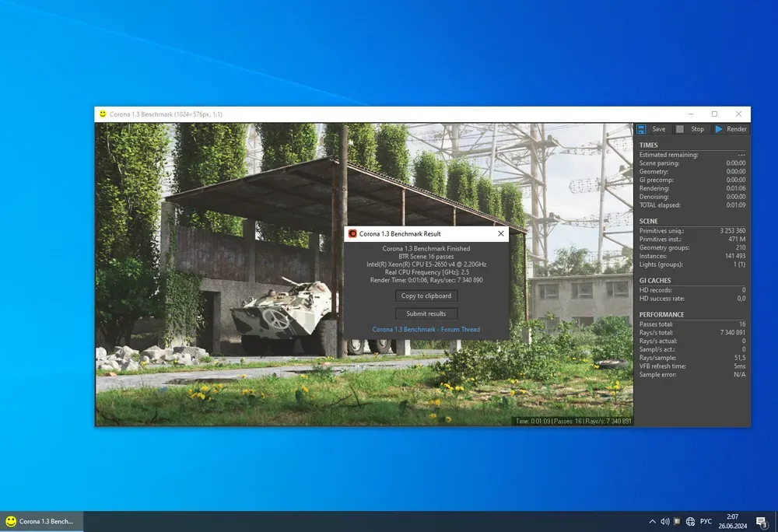Open the volume speaker icon in tray
778x532 pixels.
coord(664,521)
